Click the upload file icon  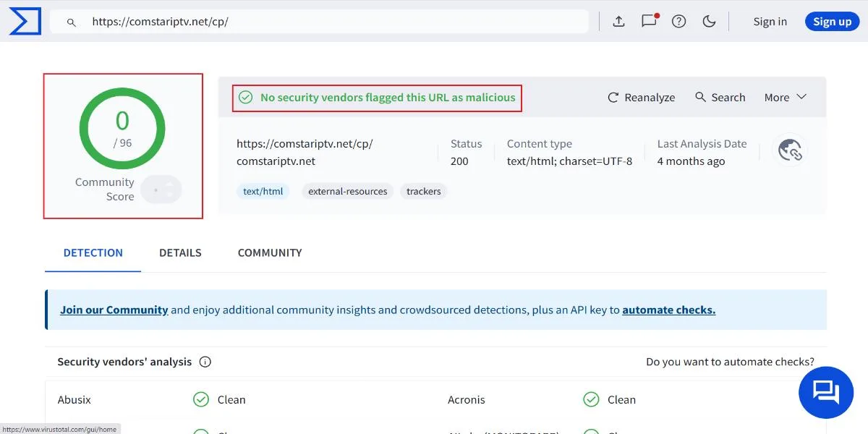click(618, 22)
